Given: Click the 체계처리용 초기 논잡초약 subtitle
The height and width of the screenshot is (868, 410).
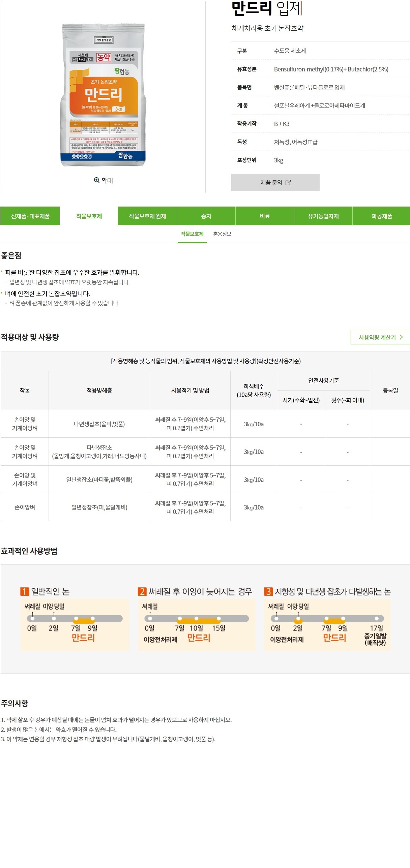Looking at the screenshot, I should click(x=267, y=28).
